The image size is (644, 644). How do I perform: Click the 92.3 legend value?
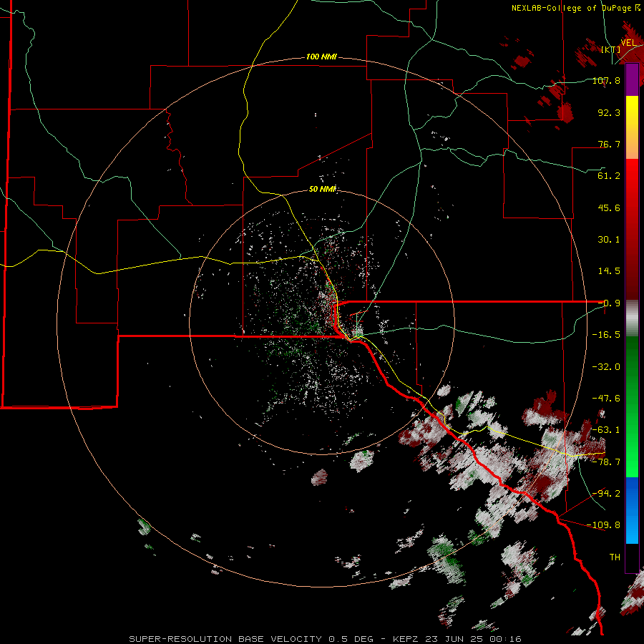[609, 112]
